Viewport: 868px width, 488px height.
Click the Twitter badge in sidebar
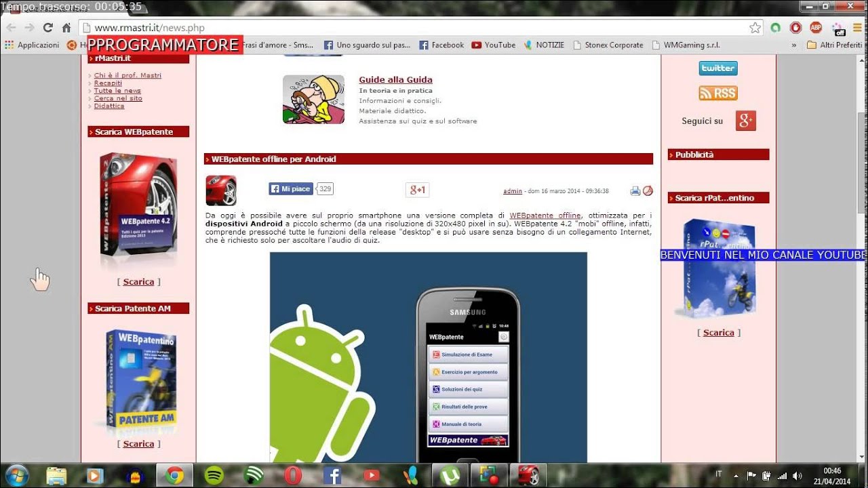tap(718, 68)
